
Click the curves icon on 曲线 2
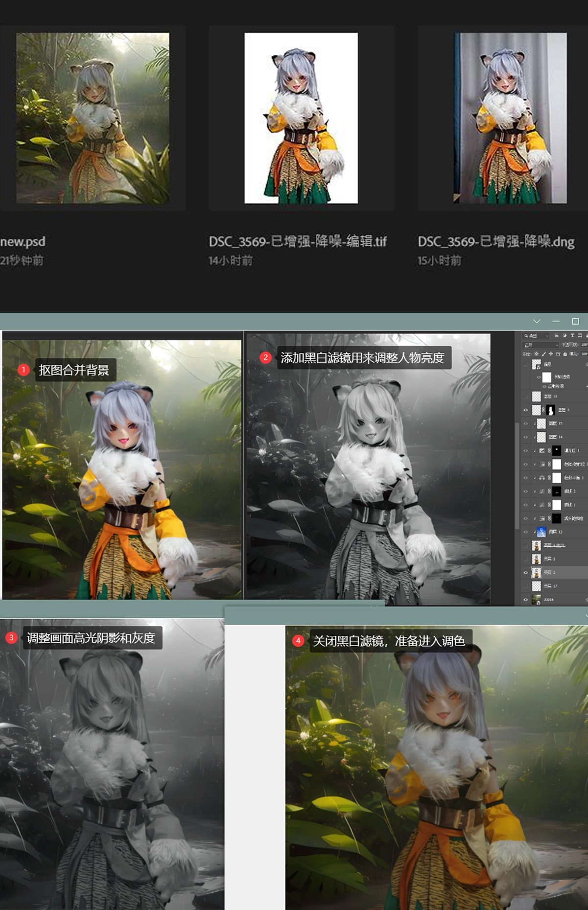coord(542,491)
